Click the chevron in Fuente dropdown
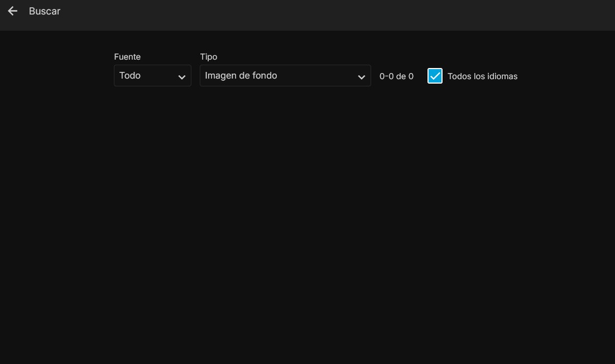The height and width of the screenshot is (364, 615). (181, 77)
